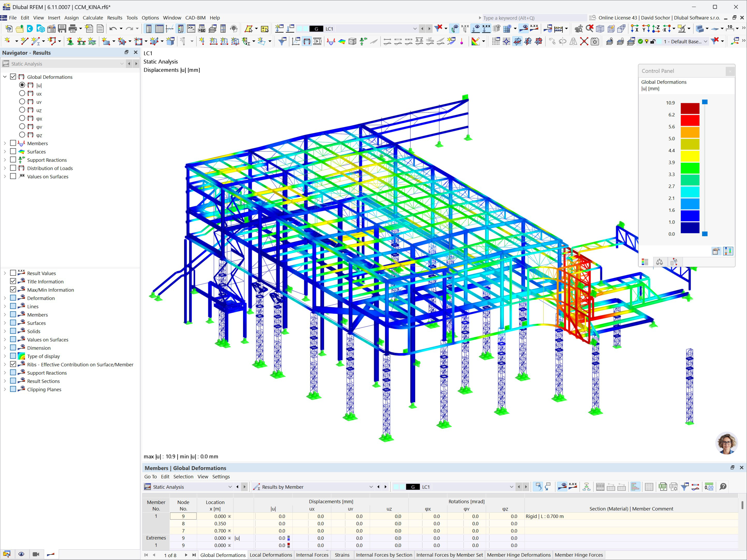Screen dimensions: 747x560
Task: Click Settings in the Members table menu
Action: [x=221, y=477]
